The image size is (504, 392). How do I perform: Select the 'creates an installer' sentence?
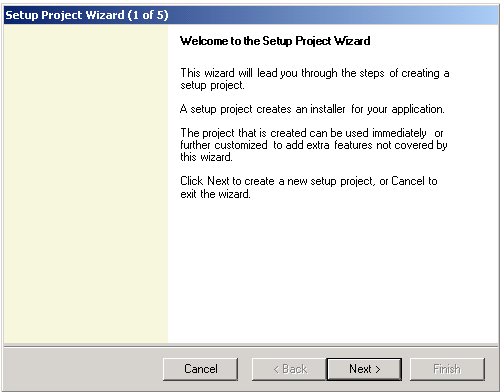(x=312, y=109)
